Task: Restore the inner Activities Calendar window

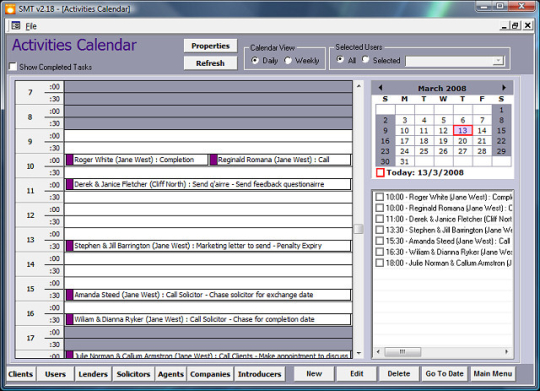Action: 515,26
